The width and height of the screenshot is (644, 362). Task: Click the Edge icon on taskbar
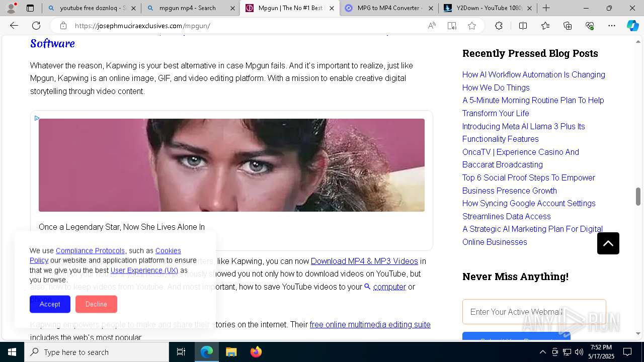[207, 352]
